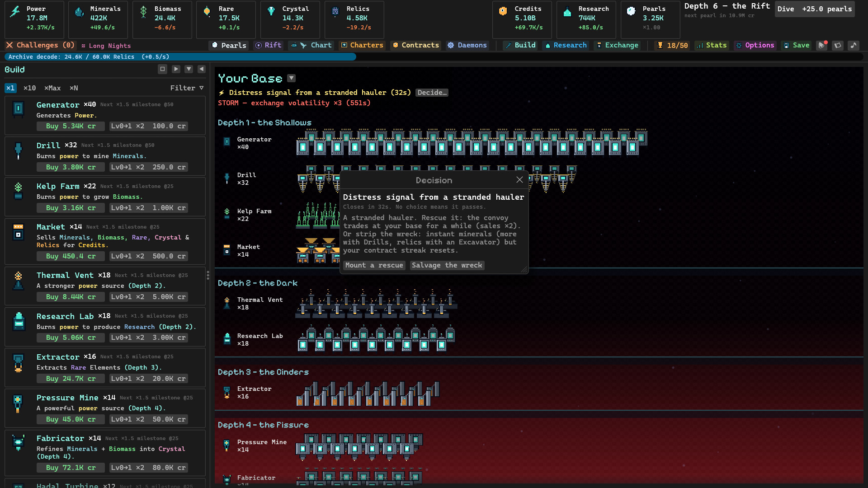Open the Pearls tab
The width and height of the screenshot is (868, 488).
(229, 45)
